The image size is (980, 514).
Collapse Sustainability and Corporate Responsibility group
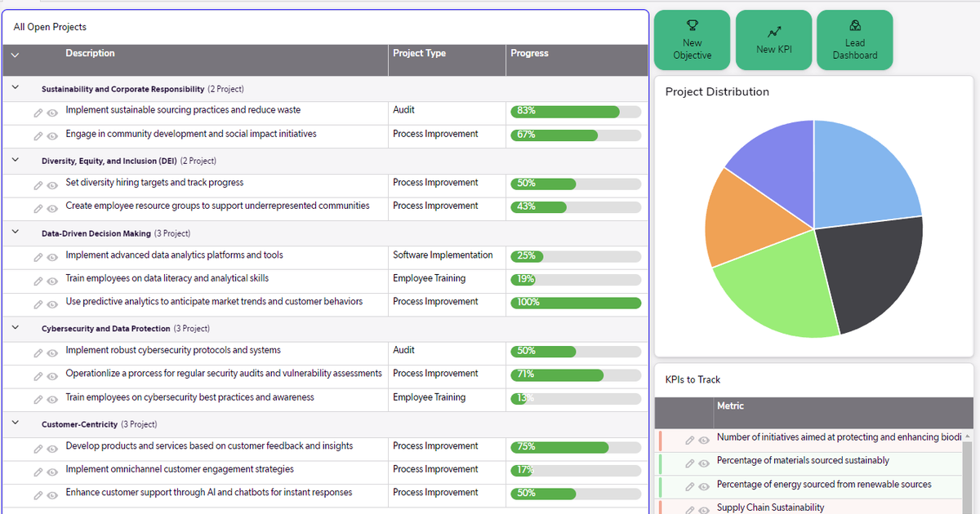[15, 86]
